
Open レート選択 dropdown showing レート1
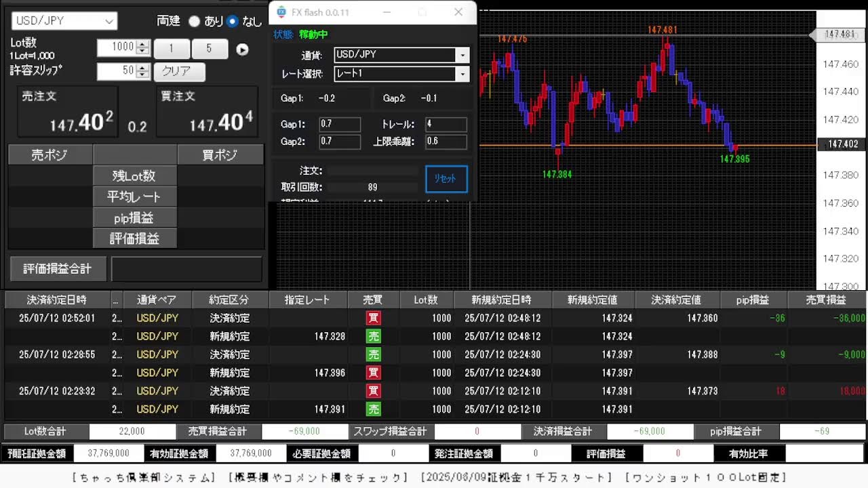click(x=401, y=74)
